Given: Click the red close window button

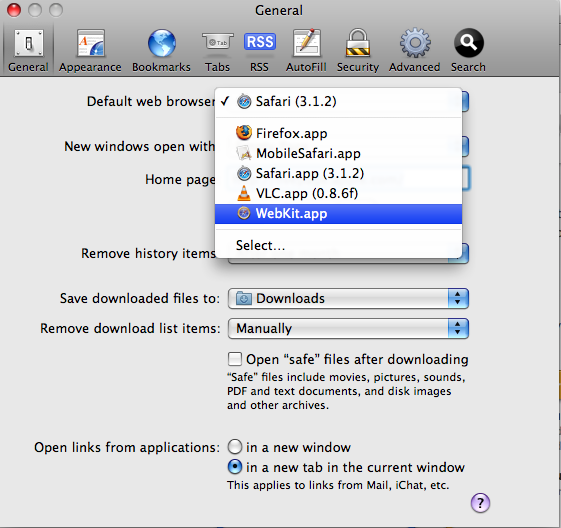Looking at the screenshot, I should coord(14,10).
